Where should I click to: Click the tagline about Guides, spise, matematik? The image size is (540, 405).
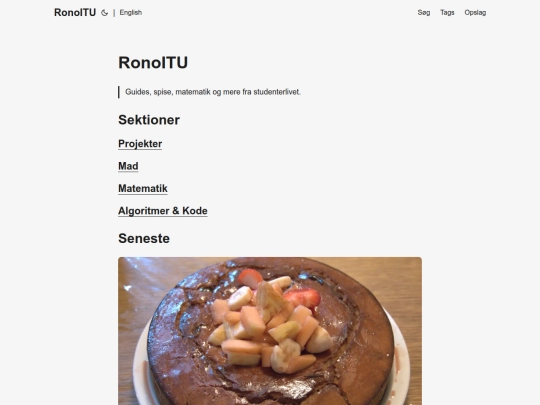(212, 92)
